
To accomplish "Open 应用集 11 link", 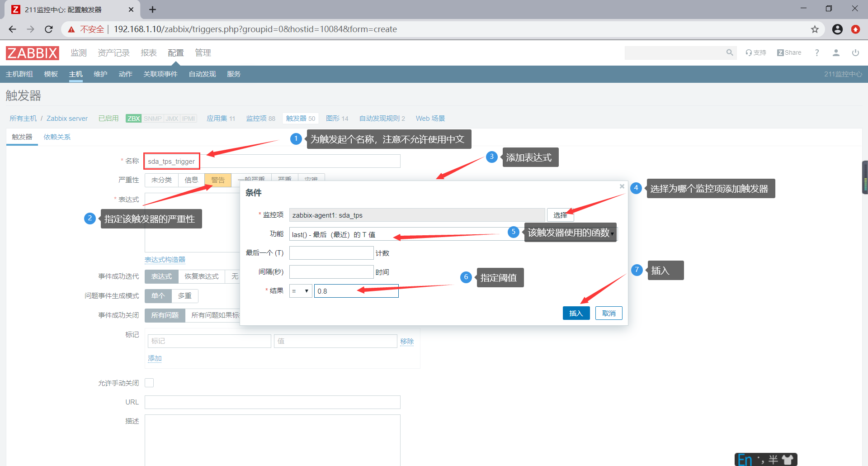I will (221, 119).
